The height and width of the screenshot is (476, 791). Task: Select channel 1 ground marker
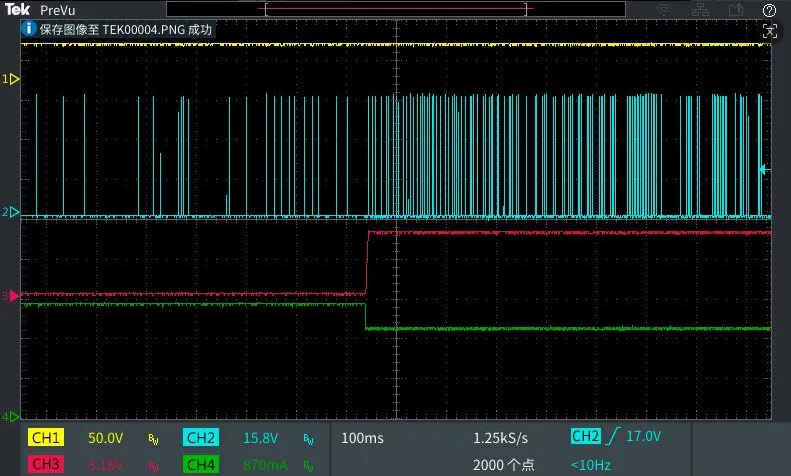point(11,79)
